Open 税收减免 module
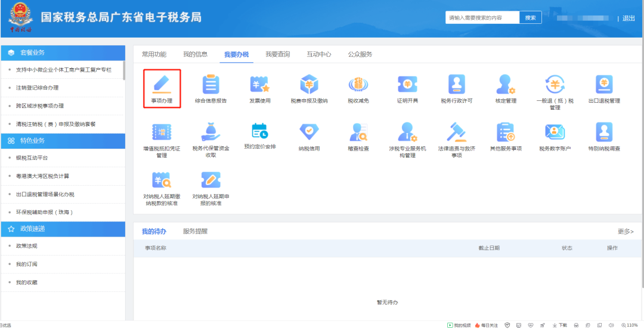The width and height of the screenshot is (644, 329). (358, 89)
